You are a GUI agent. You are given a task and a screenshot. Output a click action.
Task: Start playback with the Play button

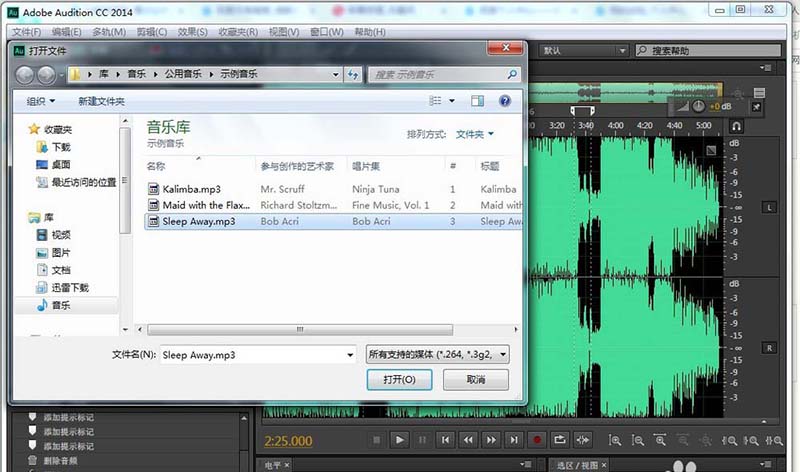399,440
